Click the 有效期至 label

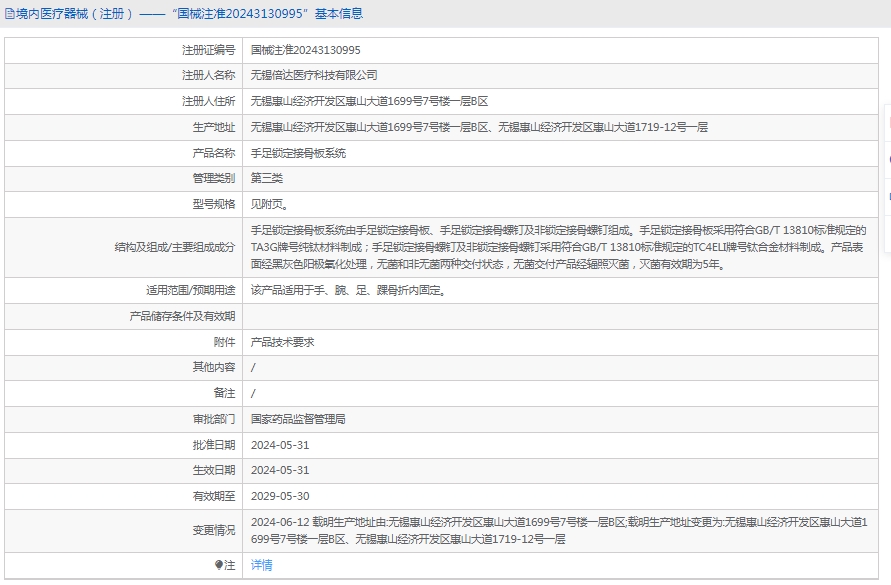[214, 496]
